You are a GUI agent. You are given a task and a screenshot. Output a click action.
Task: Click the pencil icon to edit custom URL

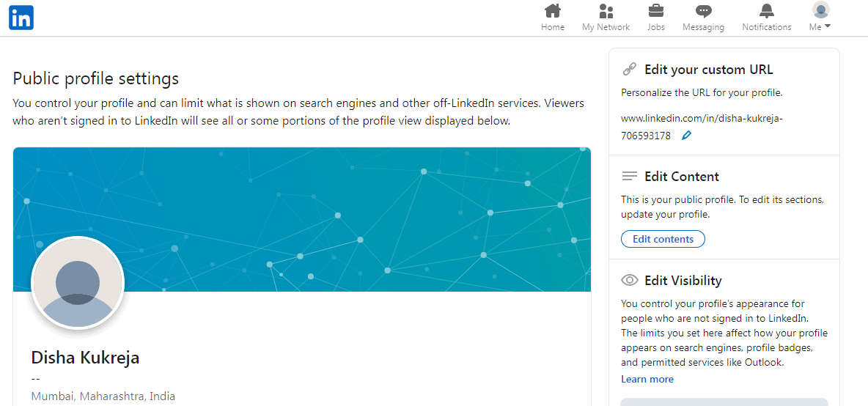pos(686,135)
